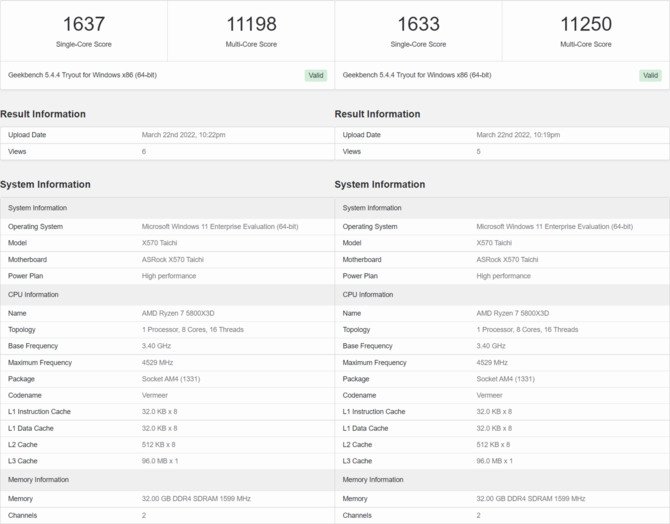
Task: Click 512 KB x 8 L2 Cache in the 1633 result
Action: click(x=493, y=445)
